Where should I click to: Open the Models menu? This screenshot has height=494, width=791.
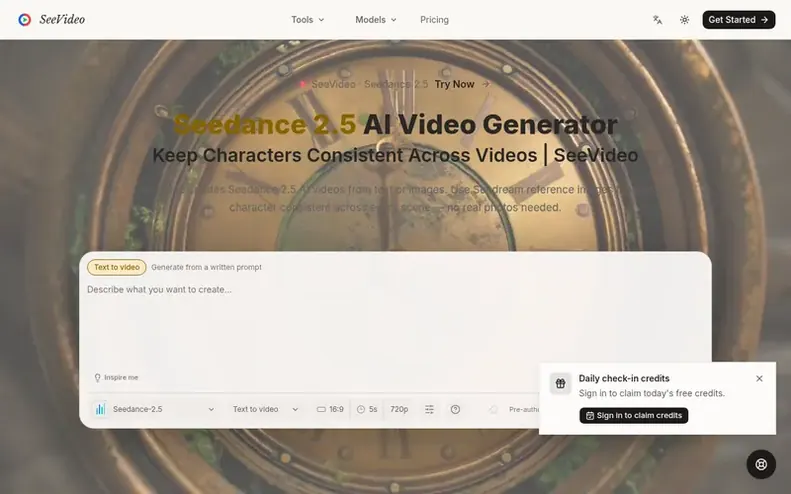(375, 20)
